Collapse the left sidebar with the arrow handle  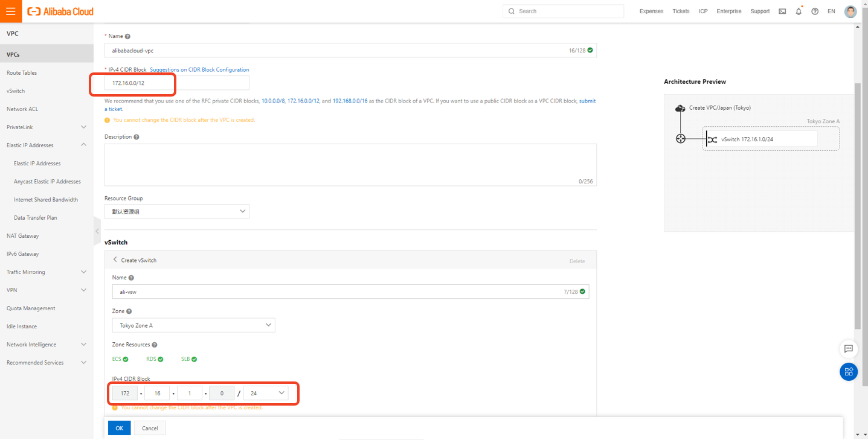[x=97, y=231]
